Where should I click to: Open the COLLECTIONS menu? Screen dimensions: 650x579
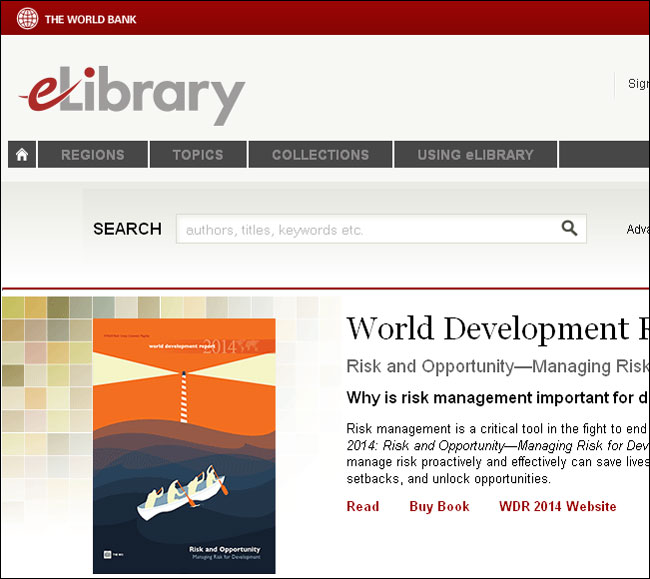coord(320,155)
